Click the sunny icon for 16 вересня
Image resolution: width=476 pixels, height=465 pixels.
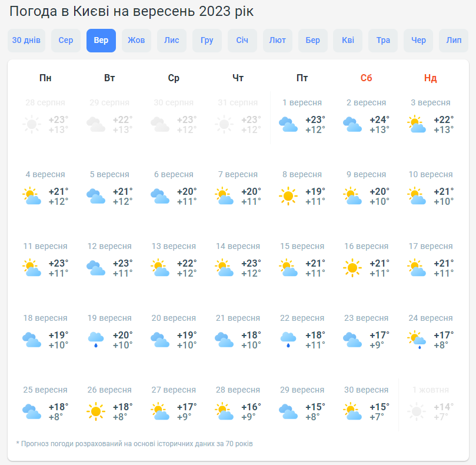352,267
